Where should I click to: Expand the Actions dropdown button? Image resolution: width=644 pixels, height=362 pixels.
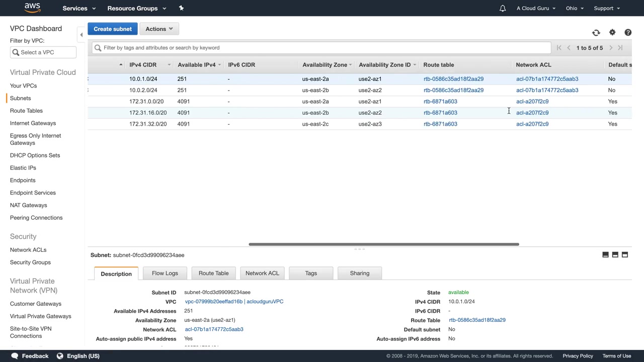(159, 29)
